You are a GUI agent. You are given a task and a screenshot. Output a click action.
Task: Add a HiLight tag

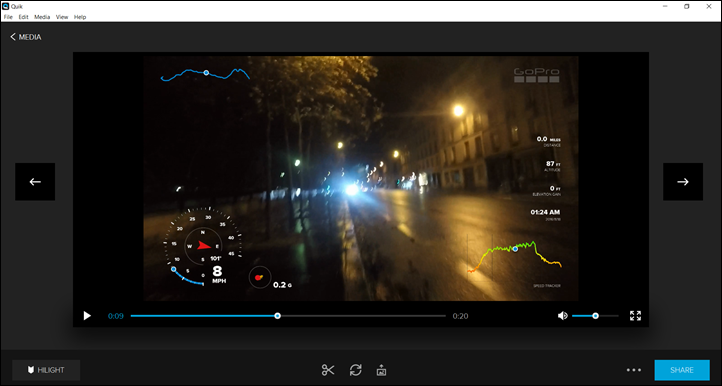46,370
